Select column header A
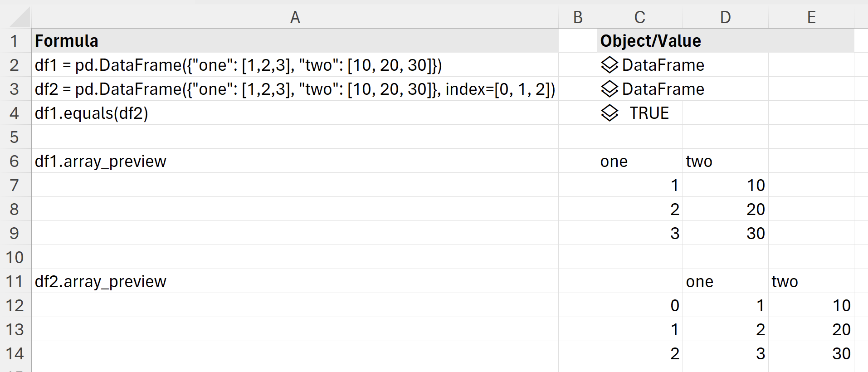The height and width of the screenshot is (372, 868). (295, 17)
